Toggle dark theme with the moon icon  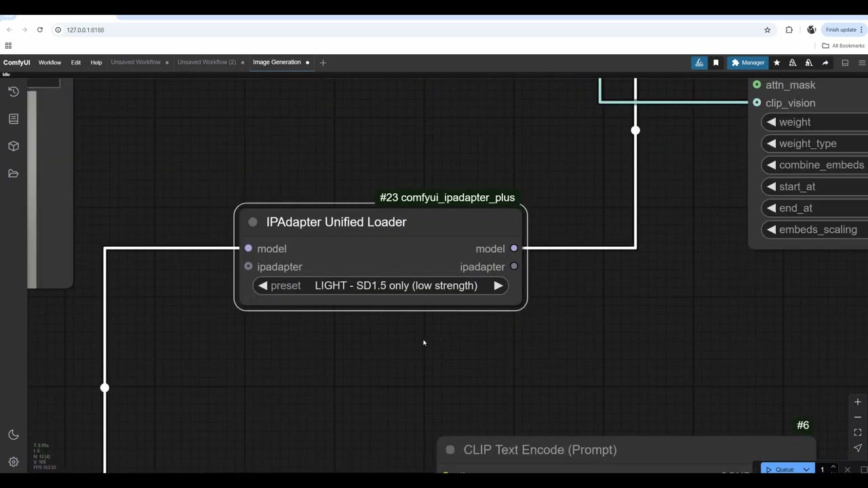tap(14, 435)
